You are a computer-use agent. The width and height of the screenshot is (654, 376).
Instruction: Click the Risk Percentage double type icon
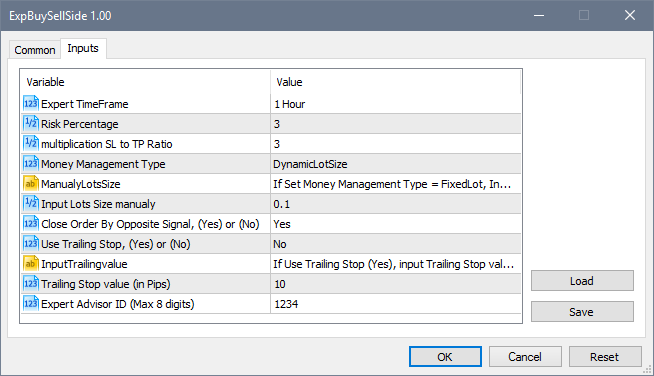(x=31, y=124)
